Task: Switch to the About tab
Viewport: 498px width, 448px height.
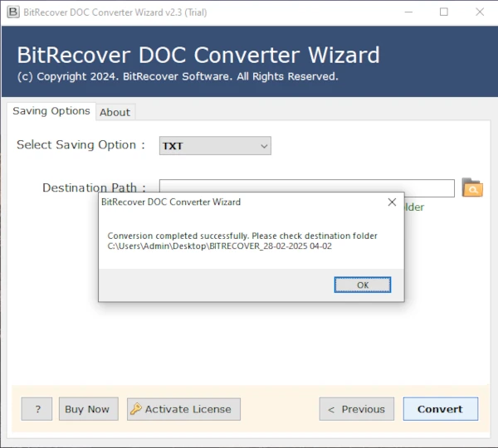Action: tap(115, 112)
